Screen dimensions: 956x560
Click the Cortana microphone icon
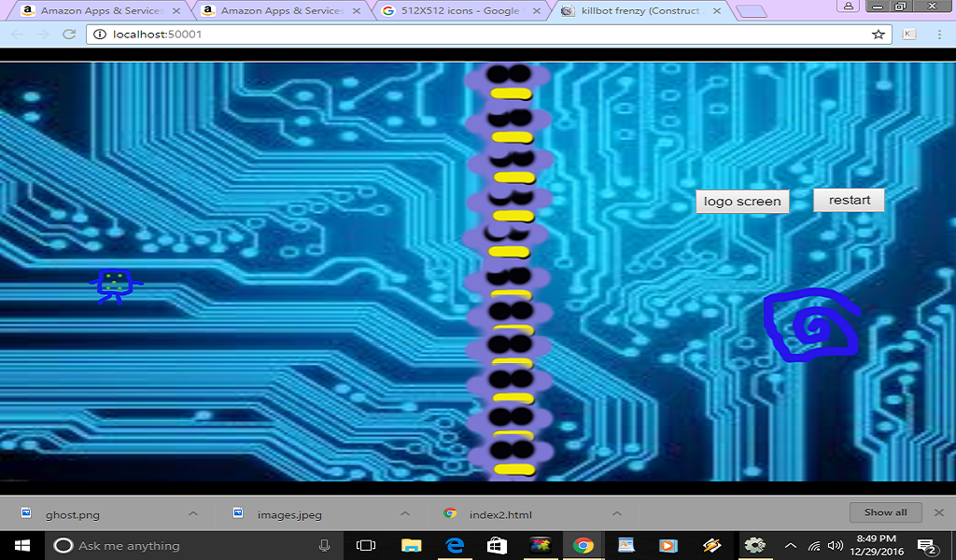coord(324,545)
